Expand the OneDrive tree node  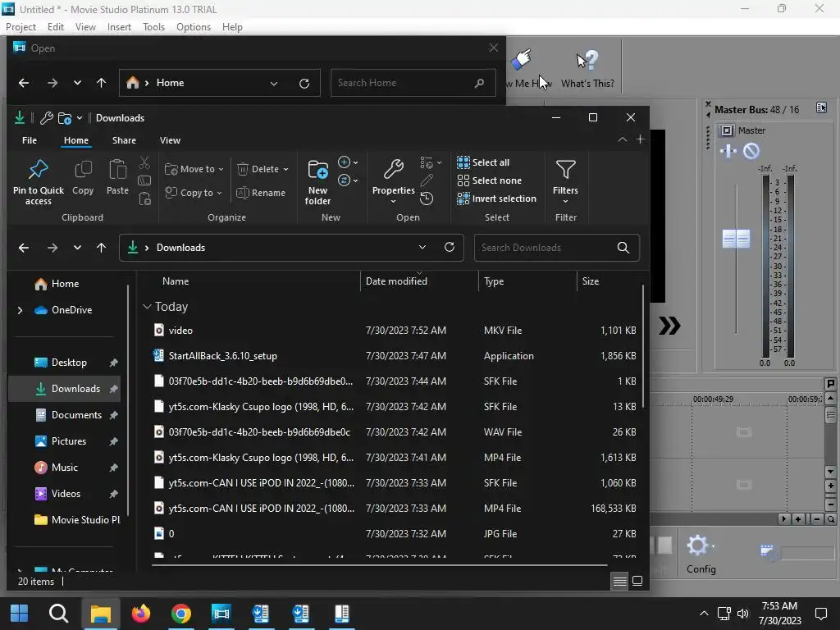point(20,310)
